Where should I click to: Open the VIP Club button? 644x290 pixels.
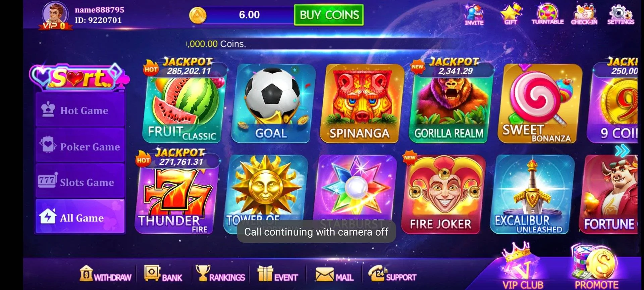pyautogui.click(x=523, y=267)
